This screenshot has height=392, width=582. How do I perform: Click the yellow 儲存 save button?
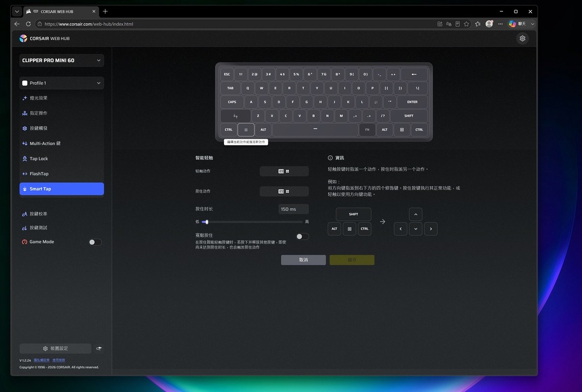(352, 260)
